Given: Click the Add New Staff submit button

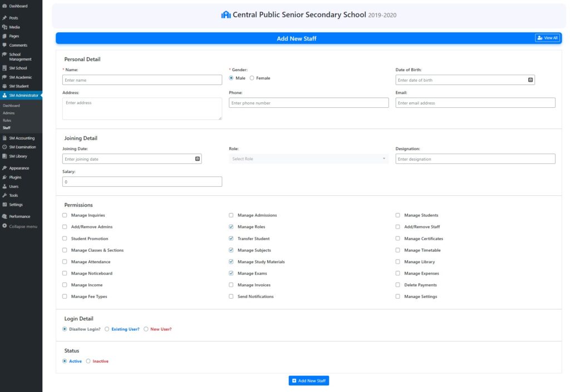Looking at the screenshot, I should click(308, 381).
